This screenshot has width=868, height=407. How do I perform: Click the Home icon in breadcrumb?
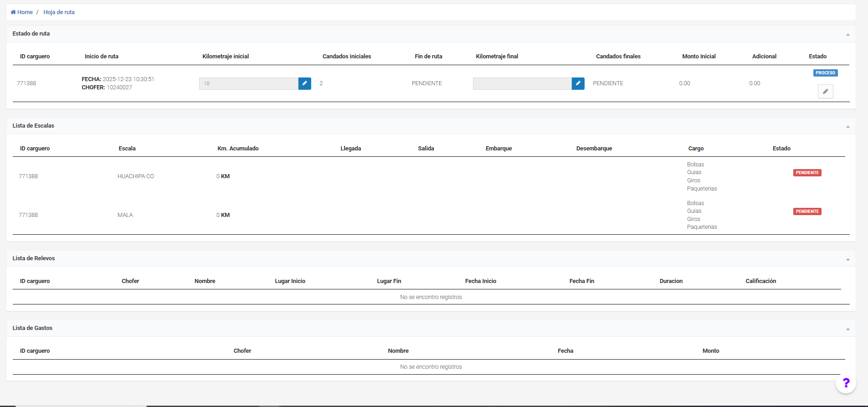13,12
